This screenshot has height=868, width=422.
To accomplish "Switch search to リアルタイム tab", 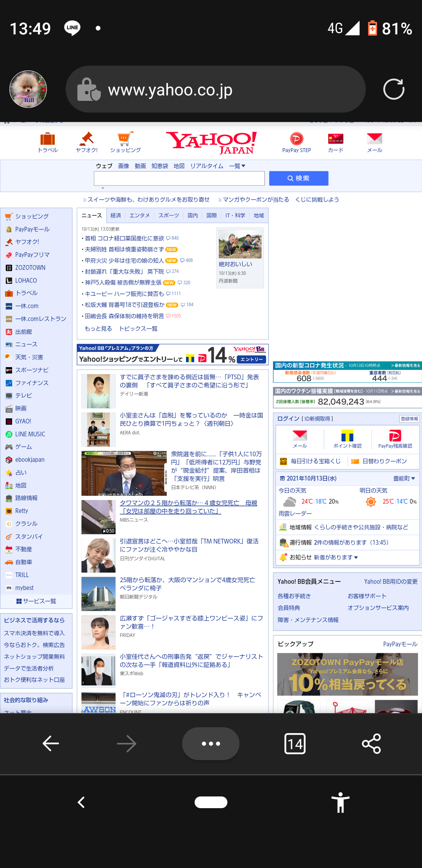I will tap(207, 166).
